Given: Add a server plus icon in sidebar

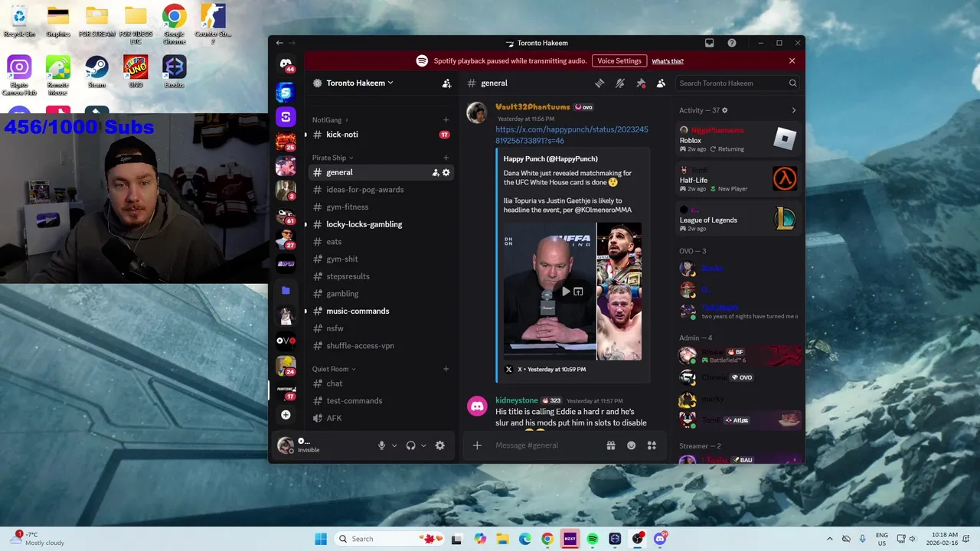Looking at the screenshot, I should pos(286,415).
